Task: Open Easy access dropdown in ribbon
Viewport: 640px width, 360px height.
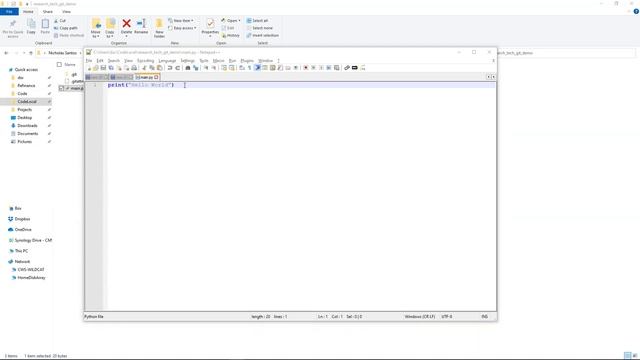Action: pos(182,28)
